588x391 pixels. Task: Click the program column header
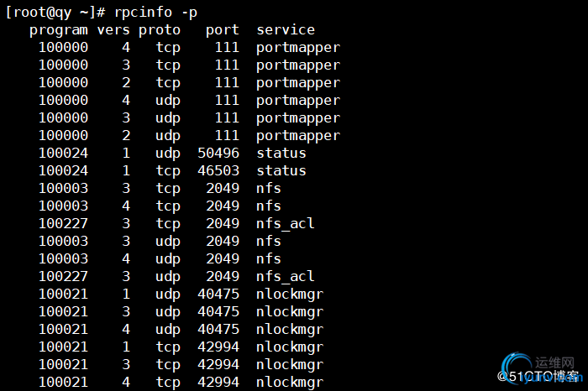[x=59, y=31]
